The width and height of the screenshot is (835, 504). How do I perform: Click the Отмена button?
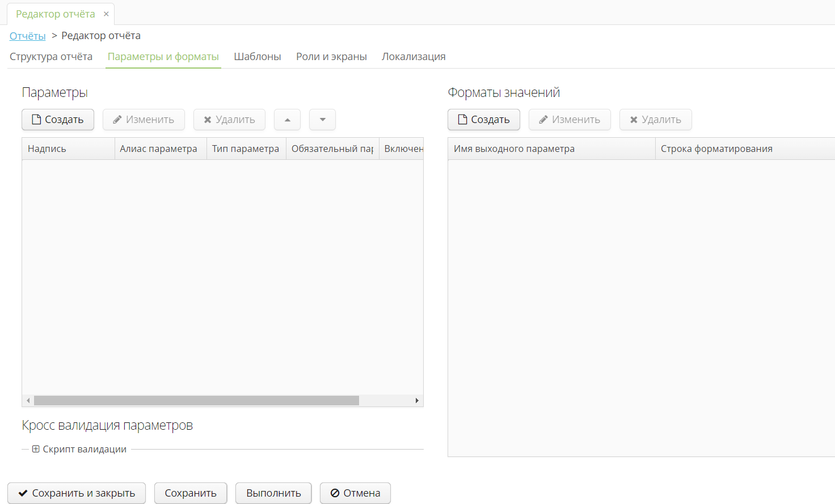pos(355,493)
